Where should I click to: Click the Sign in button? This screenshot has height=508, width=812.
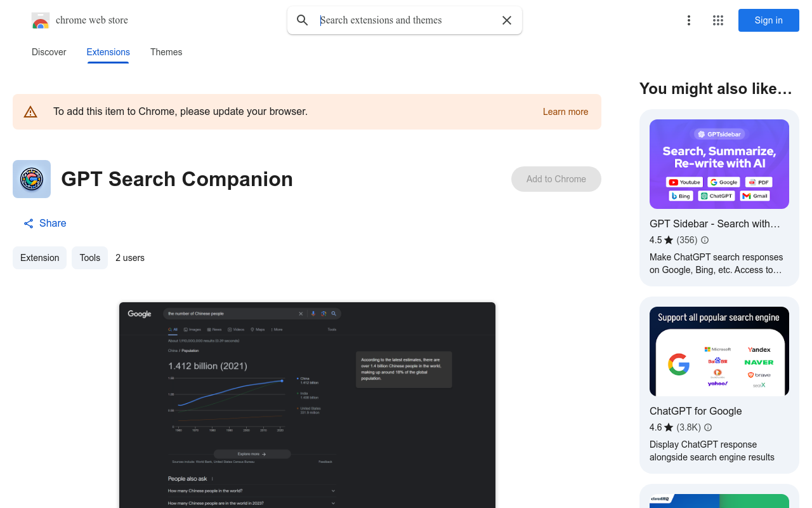769,20
